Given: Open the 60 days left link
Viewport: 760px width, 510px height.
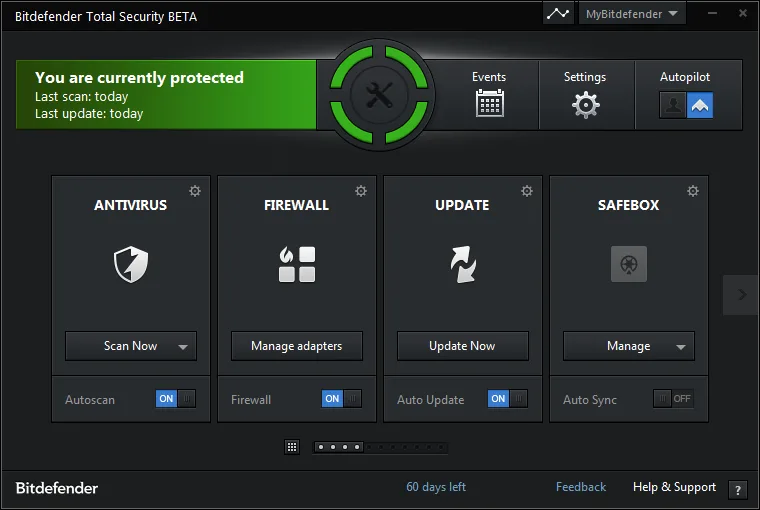Looking at the screenshot, I should 436,487.
